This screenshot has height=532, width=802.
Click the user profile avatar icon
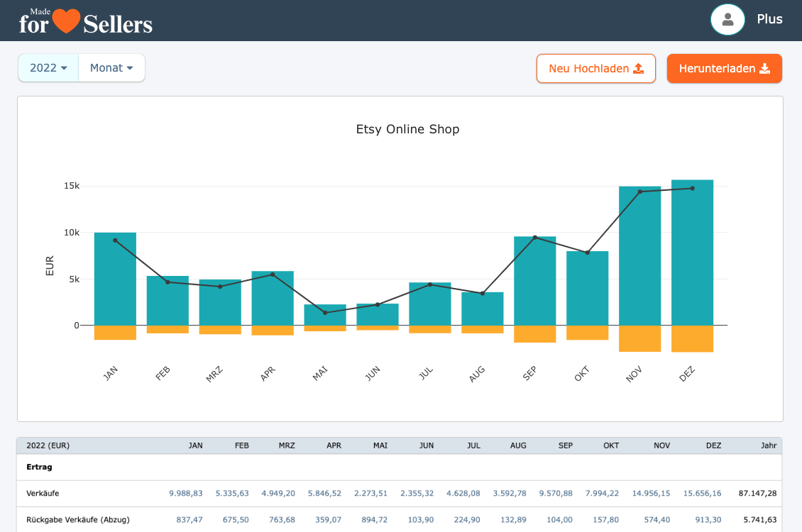(727, 20)
